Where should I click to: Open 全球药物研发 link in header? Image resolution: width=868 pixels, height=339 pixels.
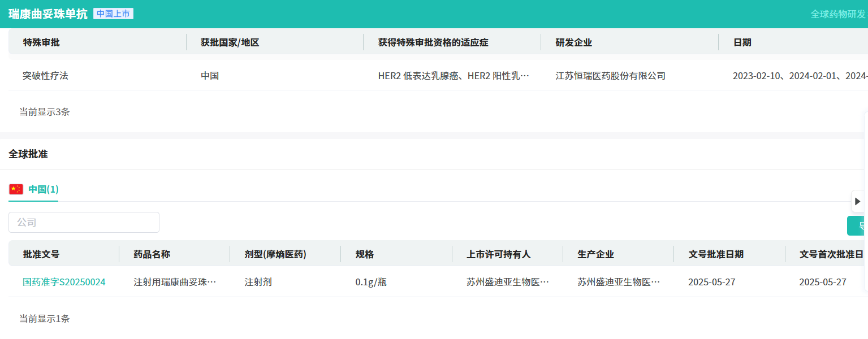pos(838,14)
